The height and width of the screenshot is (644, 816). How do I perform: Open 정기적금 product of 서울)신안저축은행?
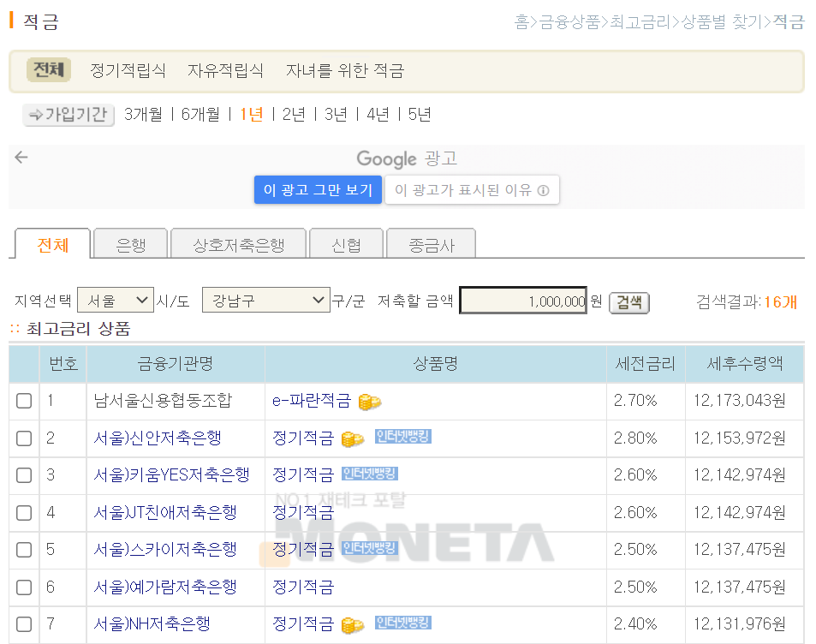303,438
